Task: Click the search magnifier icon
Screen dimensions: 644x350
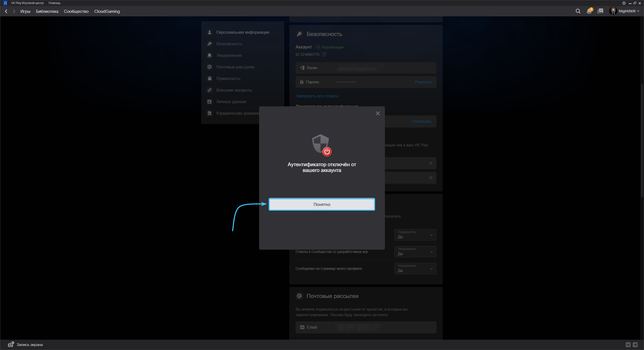Action: tap(578, 11)
